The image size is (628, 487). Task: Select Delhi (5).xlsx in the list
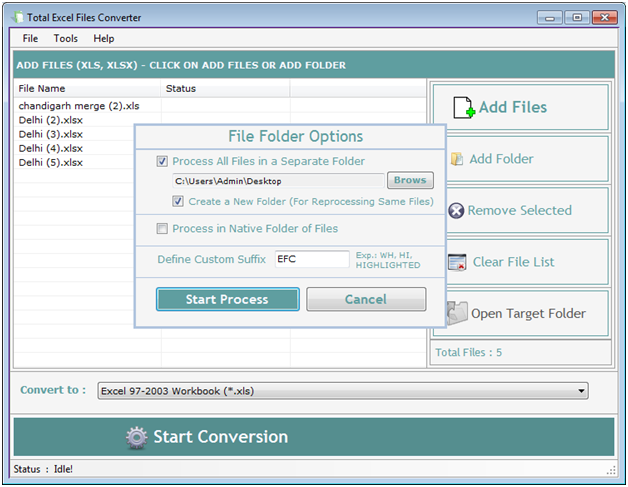click(x=50, y=163)
